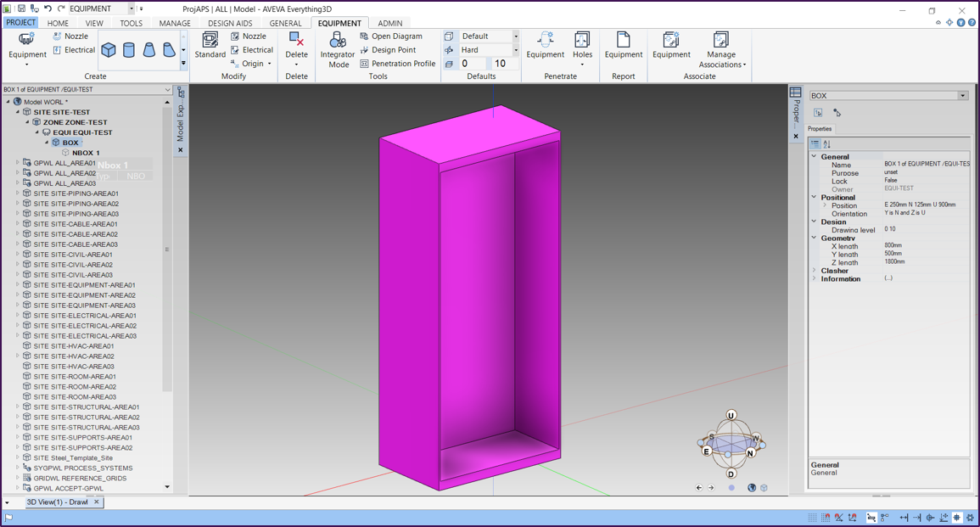
Task: Create a cylinder primitive from the gallery
Action: pos(129,50)
